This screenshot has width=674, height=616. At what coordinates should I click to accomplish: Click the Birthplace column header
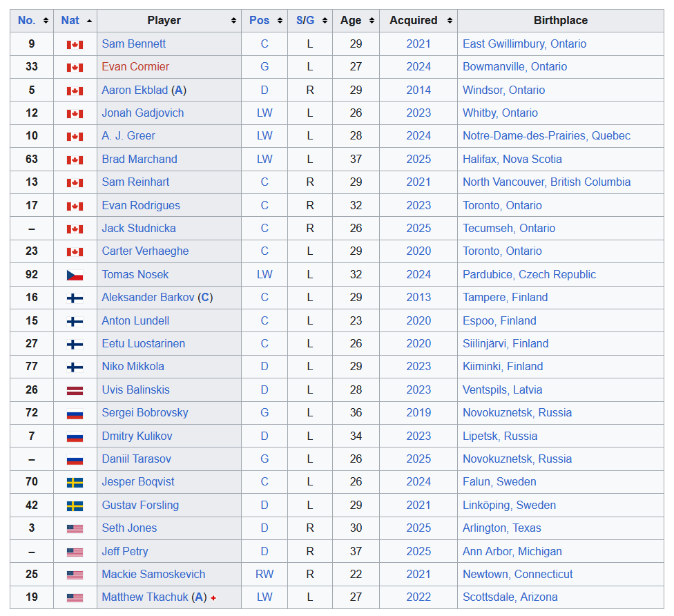point(561,20)
